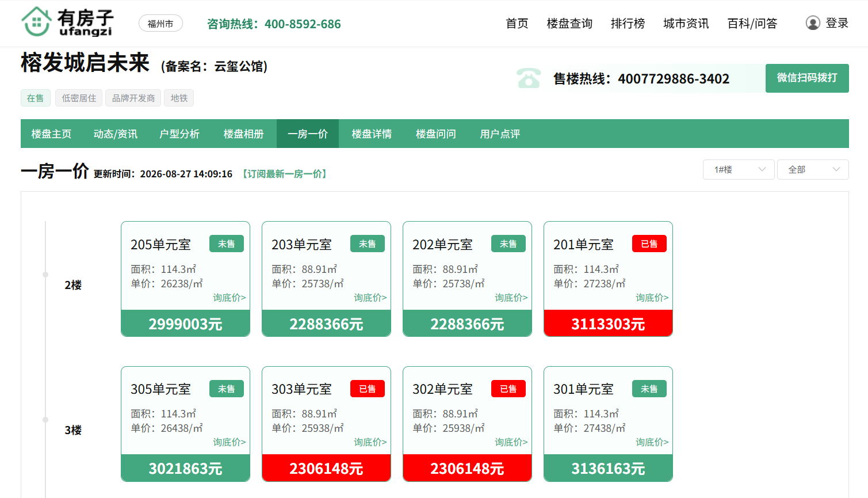Image resolution: width=868 pixels, height=498 pixels.
Task: Click the 3136163元 price bar
Action: [x=608, y=468]
